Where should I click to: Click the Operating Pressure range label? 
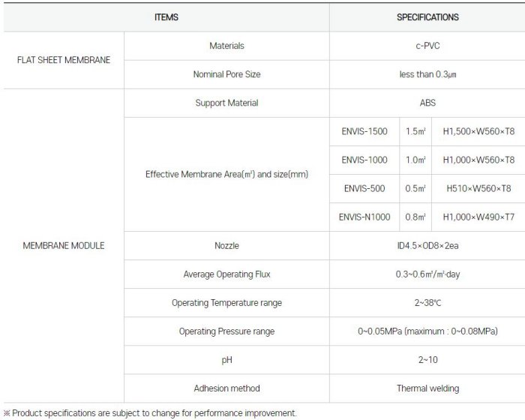click(226, 331)
